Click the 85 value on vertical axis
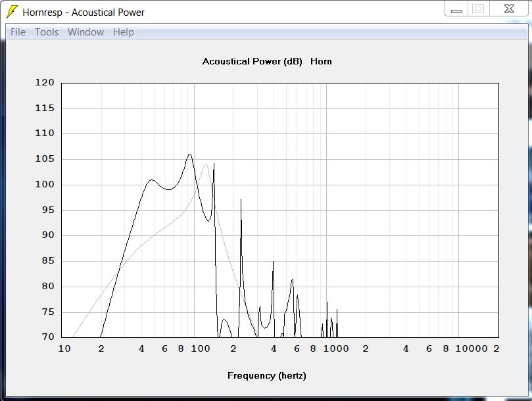Screen dimensions: 532x401 pos(48,261)
